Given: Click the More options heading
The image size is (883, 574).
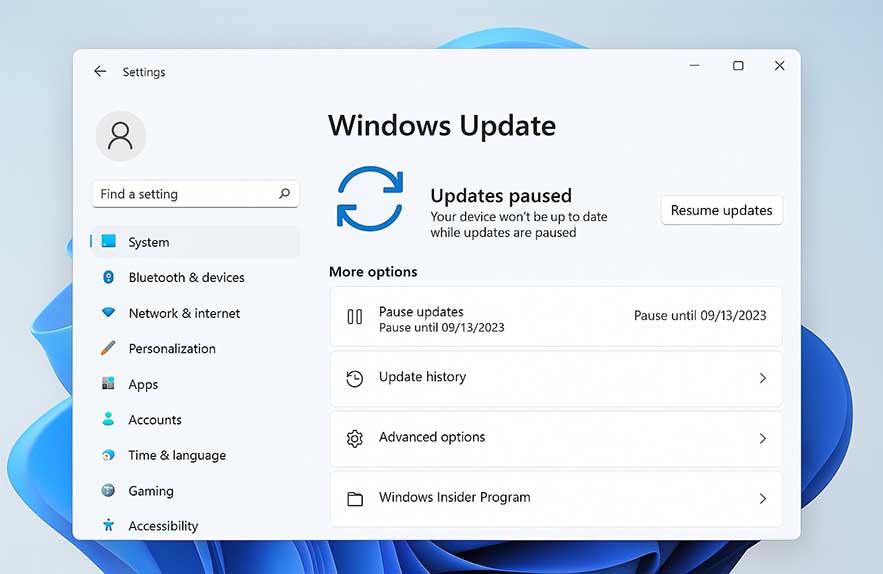Looking at the screenshot, I should click(373, 272).
